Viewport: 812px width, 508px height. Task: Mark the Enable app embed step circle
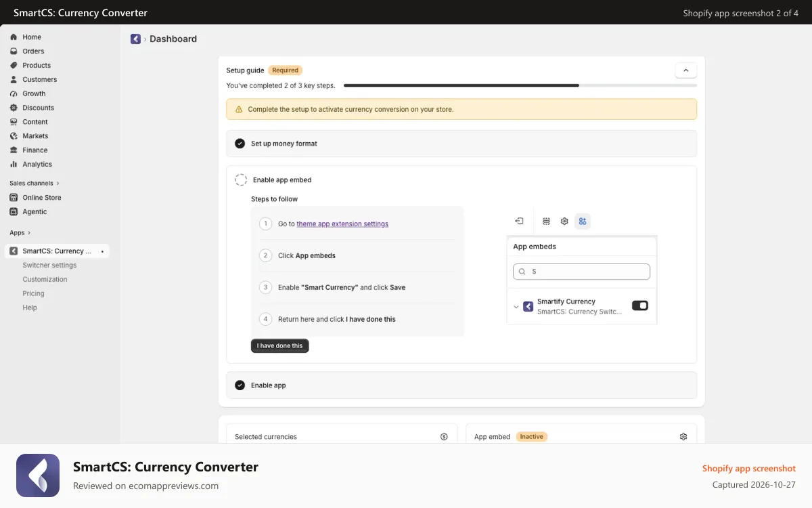click(x=241, y=180)
